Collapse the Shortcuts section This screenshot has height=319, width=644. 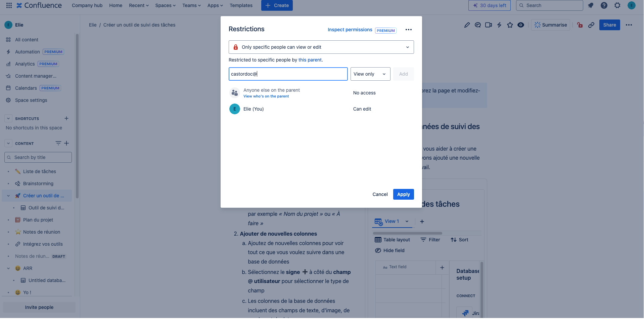pyautogui.click(x=8, y=118)
